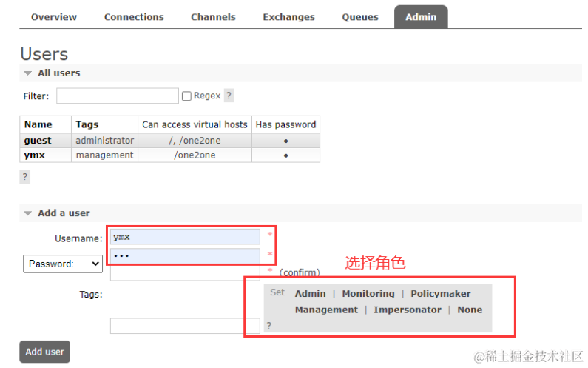Click the Username input field
This screenshot has width=588, height=368.
pos(185,237)
